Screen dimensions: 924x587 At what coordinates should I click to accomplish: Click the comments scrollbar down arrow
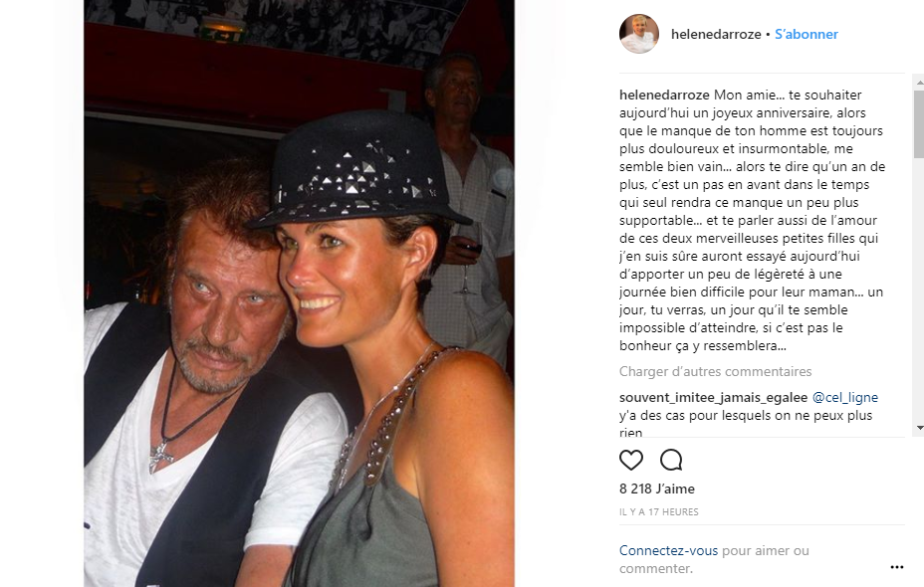[919, 428]
